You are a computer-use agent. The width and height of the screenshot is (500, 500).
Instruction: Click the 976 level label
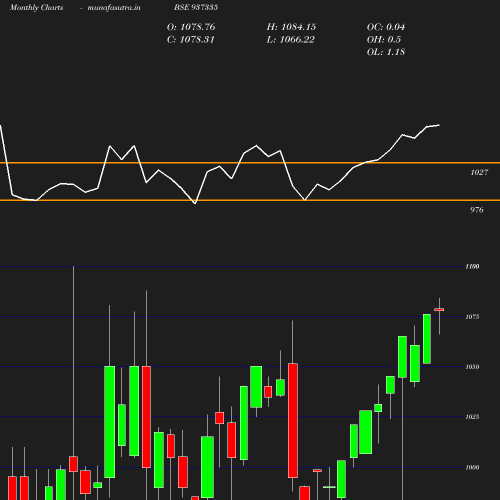(x=477, y=210)
